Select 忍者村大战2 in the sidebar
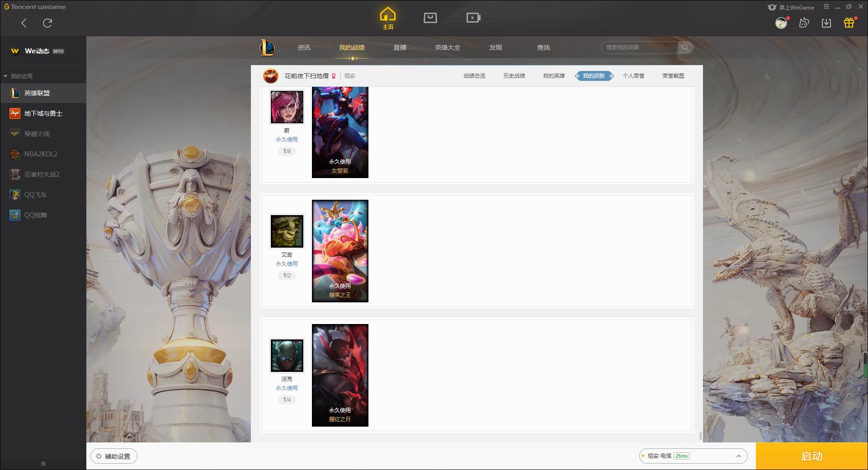 (43, 174)
